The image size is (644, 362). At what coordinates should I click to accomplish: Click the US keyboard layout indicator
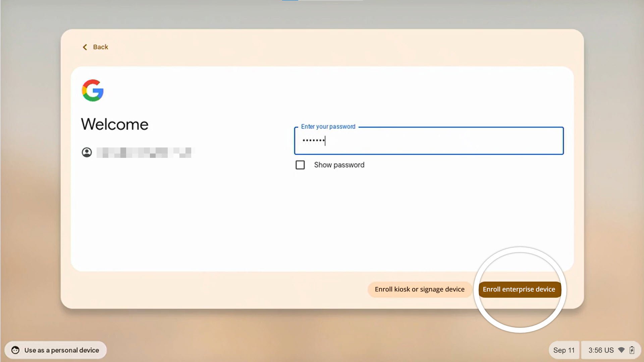click(x=609, y=350)
